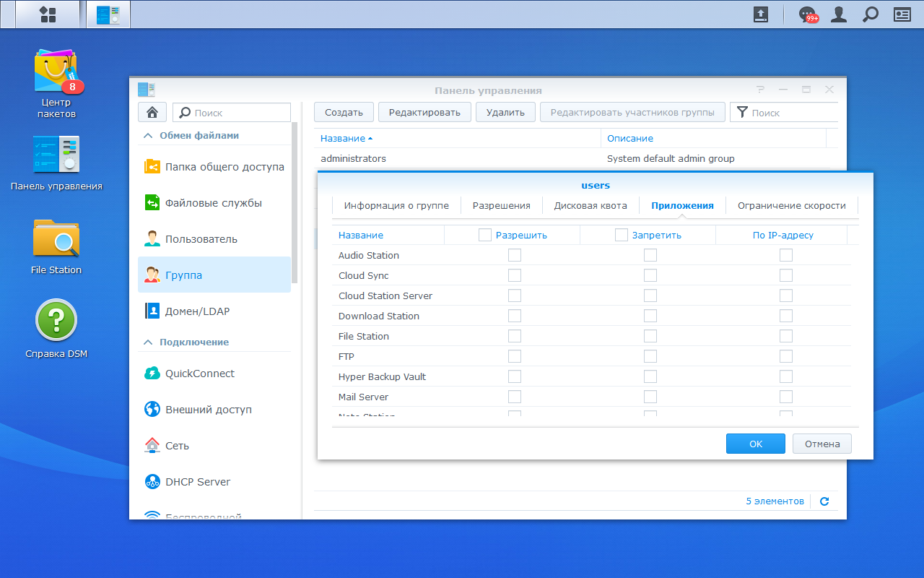This screenshot has width=924, height=578.
Task: Open Файловые службы settings
Action: pyautogui.click(x=214, y=203)
